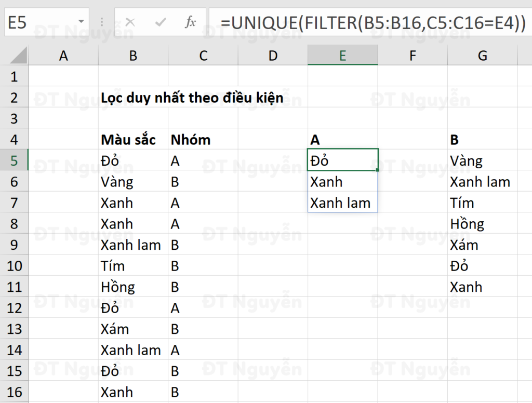The height and width of the screenshot is (403, 532).
Task: Click the Enter checkmark icon in formula bar
Action: (160, 22)
